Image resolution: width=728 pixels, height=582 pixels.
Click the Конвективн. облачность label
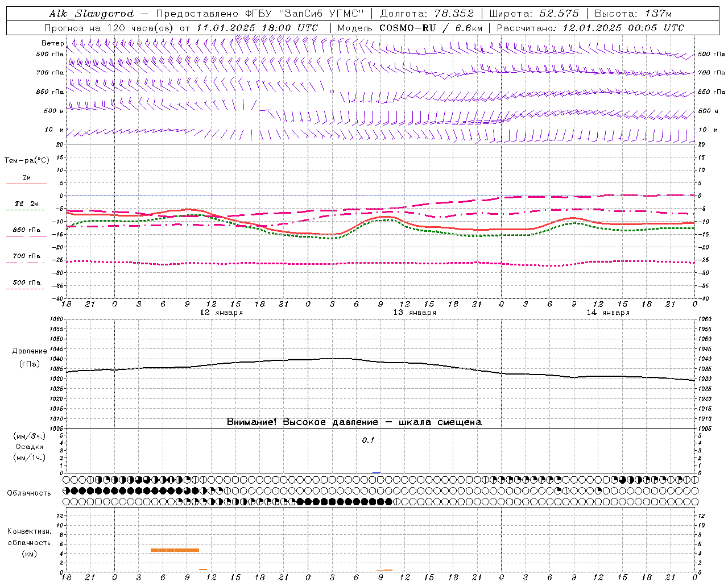click(29, 537)
